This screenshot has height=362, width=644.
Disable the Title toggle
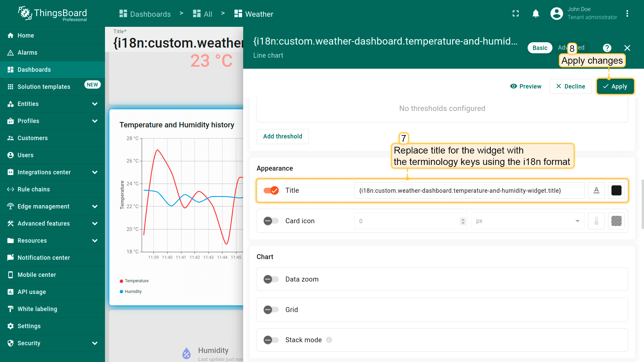[x=271, y=190]
